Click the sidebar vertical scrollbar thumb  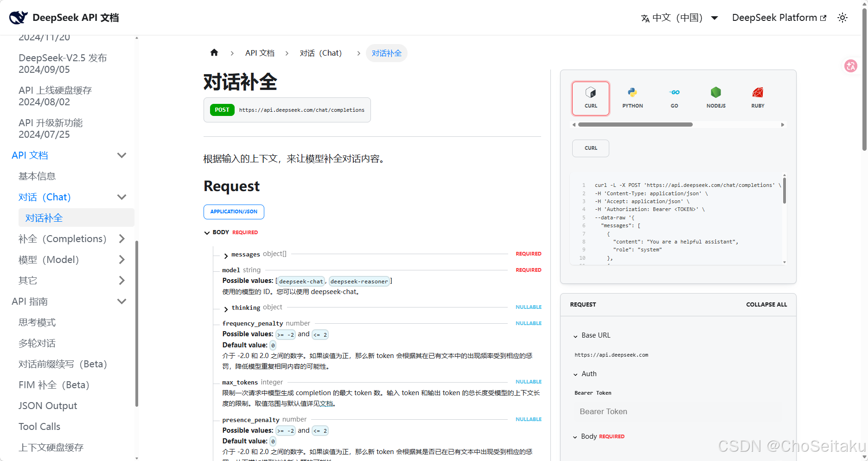[x=136, y=323]
